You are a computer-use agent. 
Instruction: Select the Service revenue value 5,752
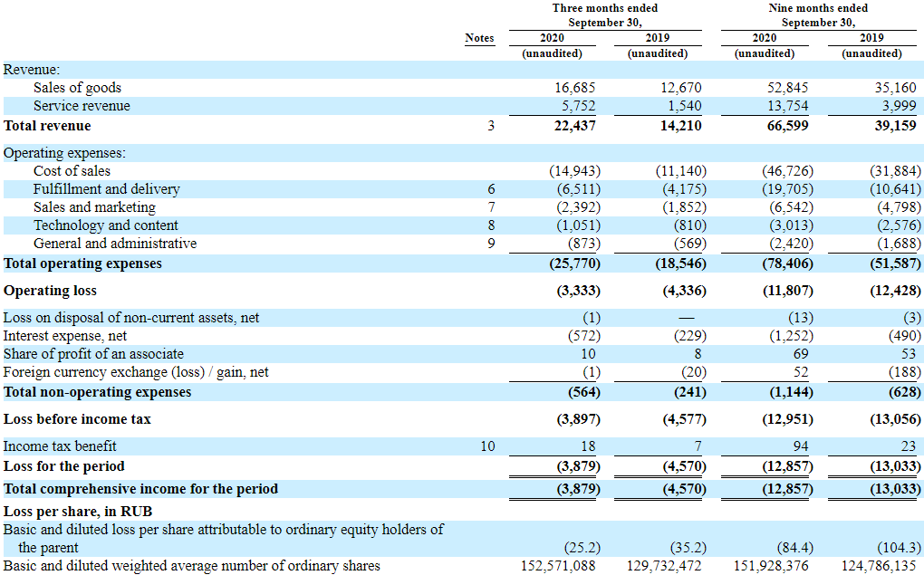click(x=575, y=106)
